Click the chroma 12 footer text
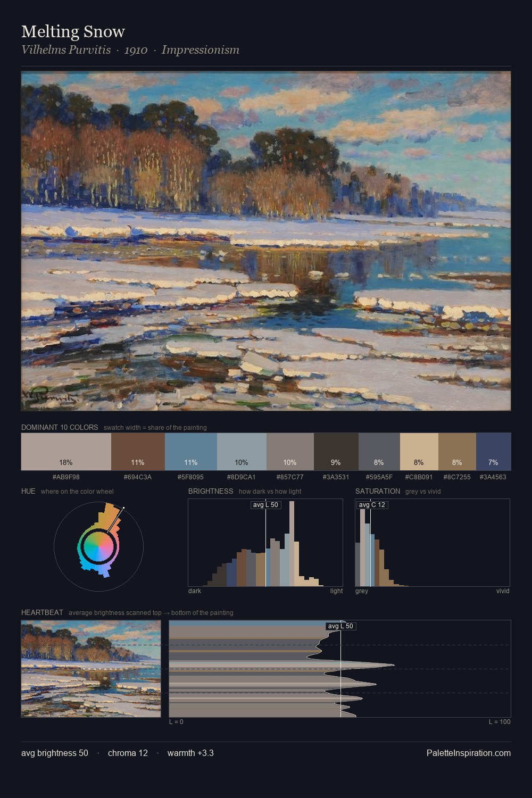The height and width of the screenshot is (798, 532). click(x=128, y=753)
